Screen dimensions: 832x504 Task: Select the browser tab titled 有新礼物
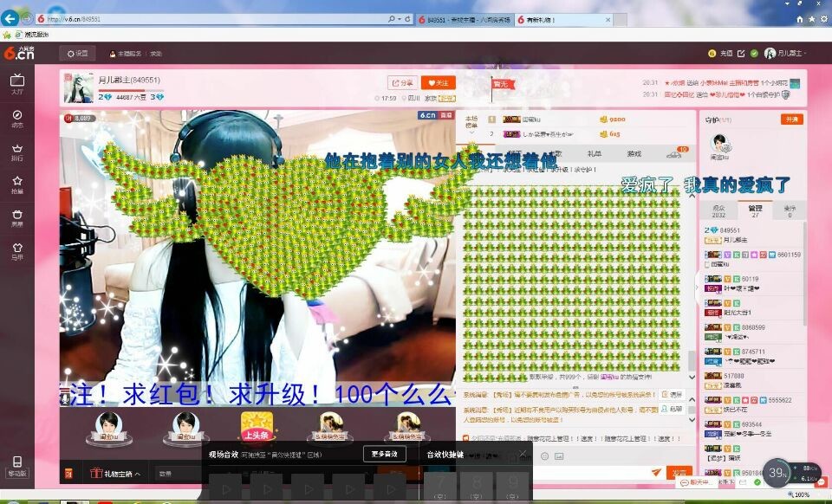click(564, 20)
